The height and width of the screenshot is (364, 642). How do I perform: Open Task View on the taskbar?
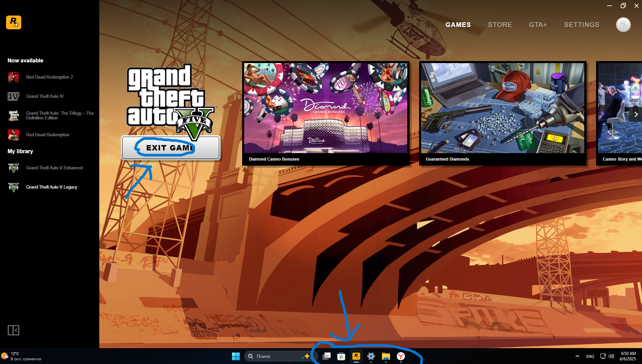327,356
